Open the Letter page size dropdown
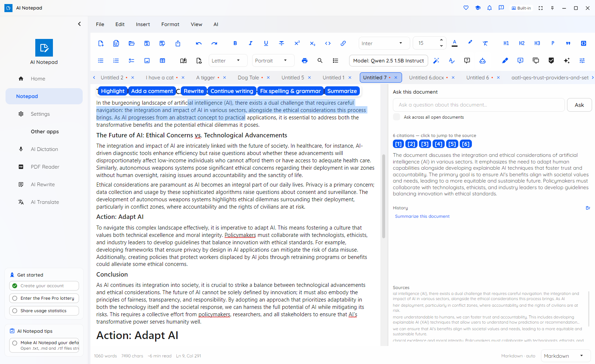The width and height of the screenshot is (595, 364). 227,61
